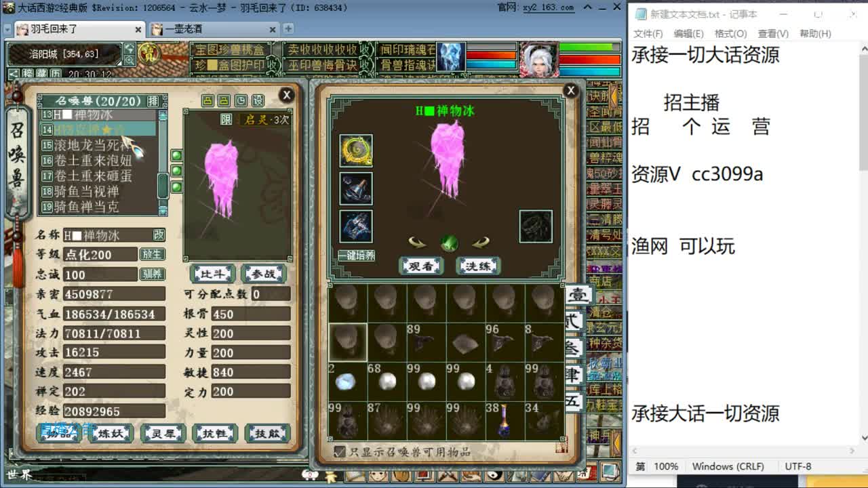Select summon beast 滚地龙当死 in list

pyautogui.click(x=92, y=145)
